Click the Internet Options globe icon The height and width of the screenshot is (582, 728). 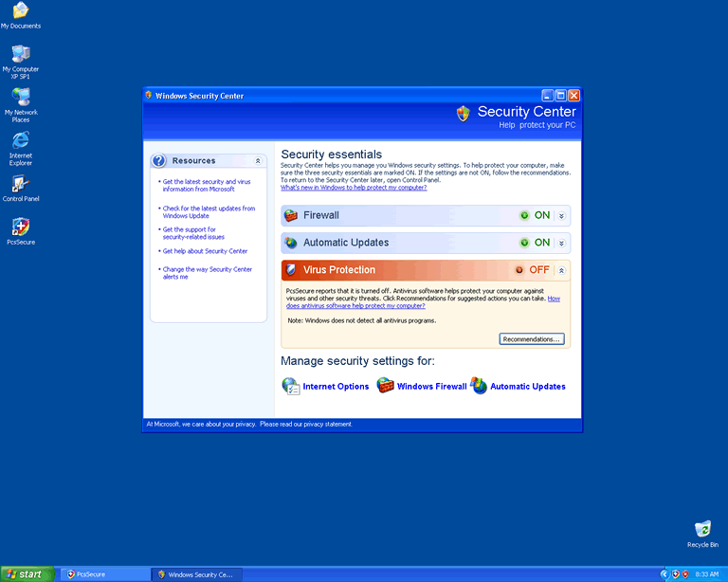(291, 386)
